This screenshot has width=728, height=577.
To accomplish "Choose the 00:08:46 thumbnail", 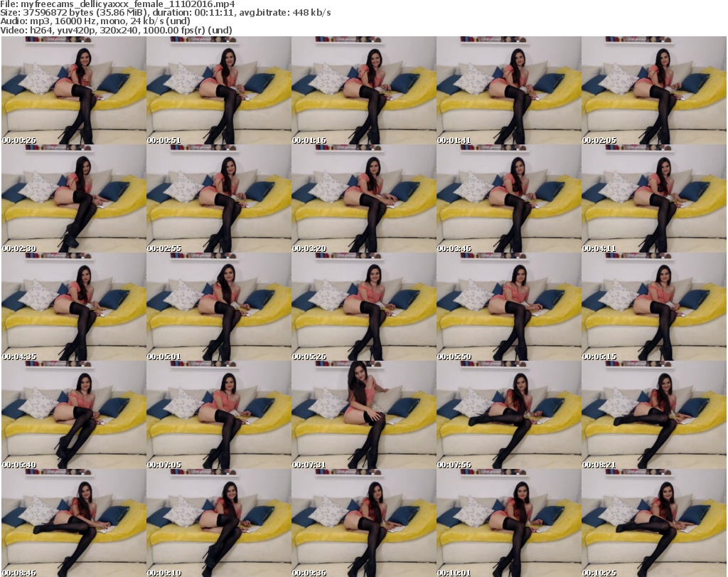I will coord(73,523).
